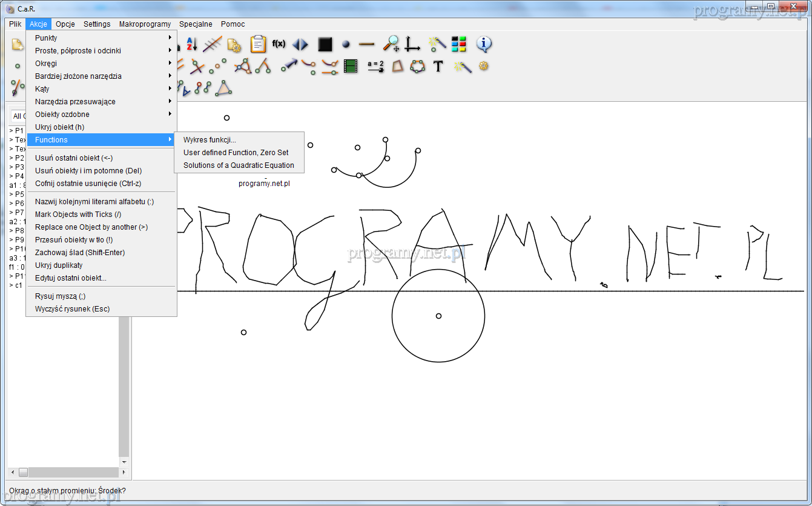The height and width of the screenshot is (506, 812).
Task: Click the horizontal scrollbar in object list
Action: (67, 472)
